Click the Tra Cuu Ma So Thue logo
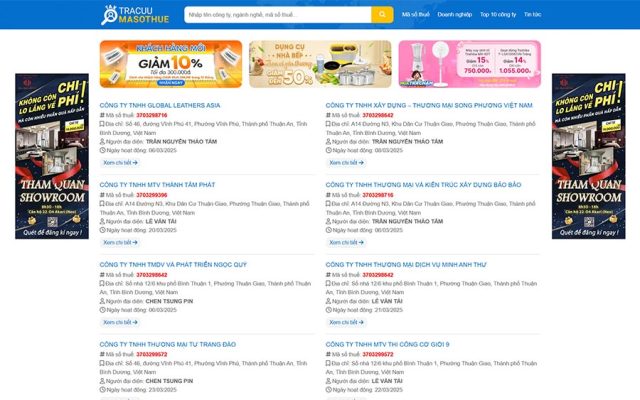The width and height of the screenshot is (640, 400). [135, 15]
